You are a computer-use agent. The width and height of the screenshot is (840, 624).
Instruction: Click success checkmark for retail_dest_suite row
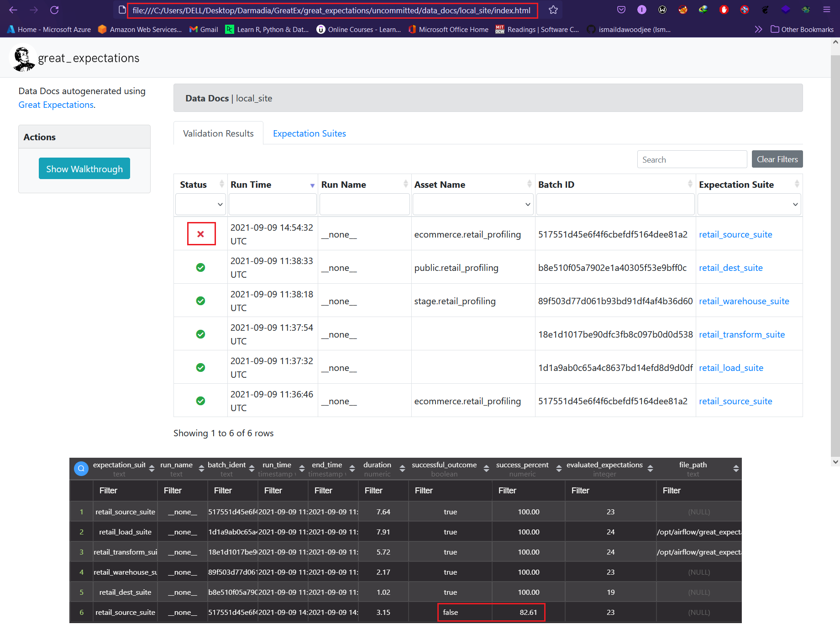[200, 267]
